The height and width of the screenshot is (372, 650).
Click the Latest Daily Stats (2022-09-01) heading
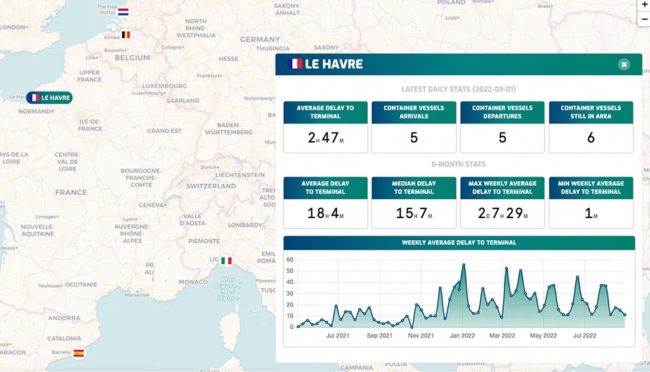click(x=458, y=89)
